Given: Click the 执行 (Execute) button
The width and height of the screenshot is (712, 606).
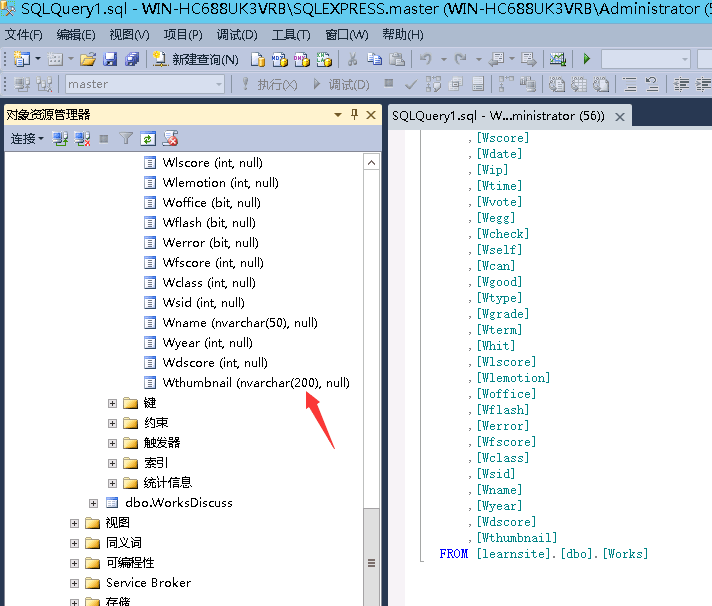Looking at the screenshot, I should (268, 85).
